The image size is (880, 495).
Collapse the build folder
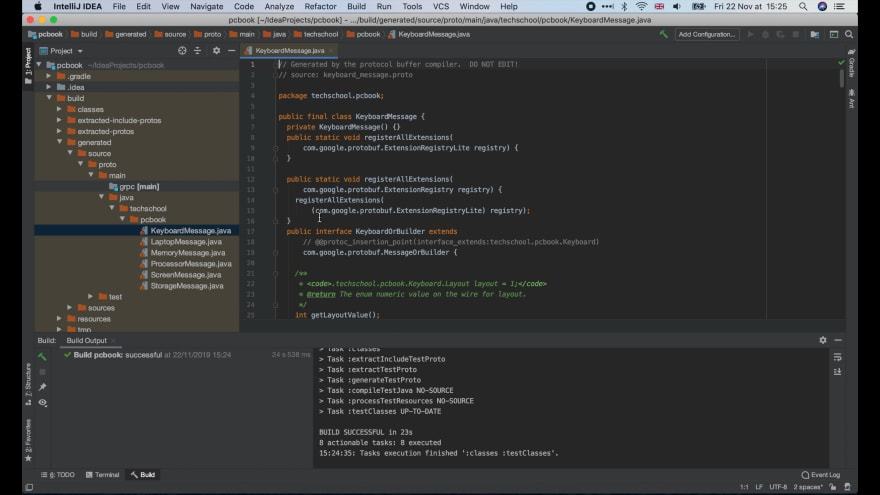point(49,98)
